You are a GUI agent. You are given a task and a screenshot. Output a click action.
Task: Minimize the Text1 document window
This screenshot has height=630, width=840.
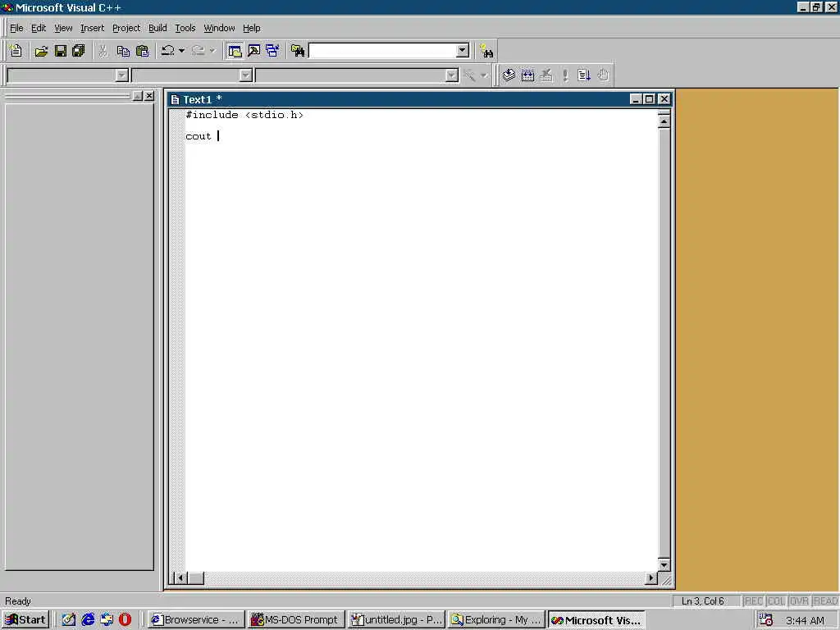coord(636,99)
